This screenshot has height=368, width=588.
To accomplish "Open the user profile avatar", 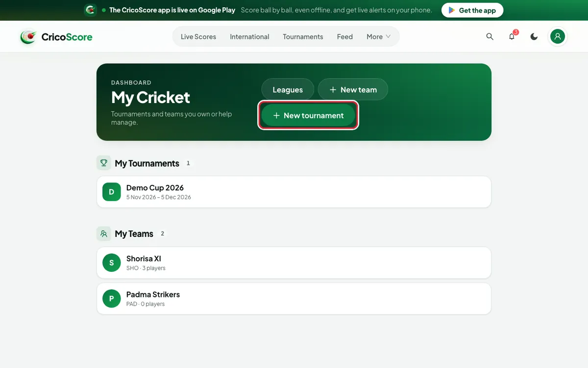I will [x=558, y=36].
